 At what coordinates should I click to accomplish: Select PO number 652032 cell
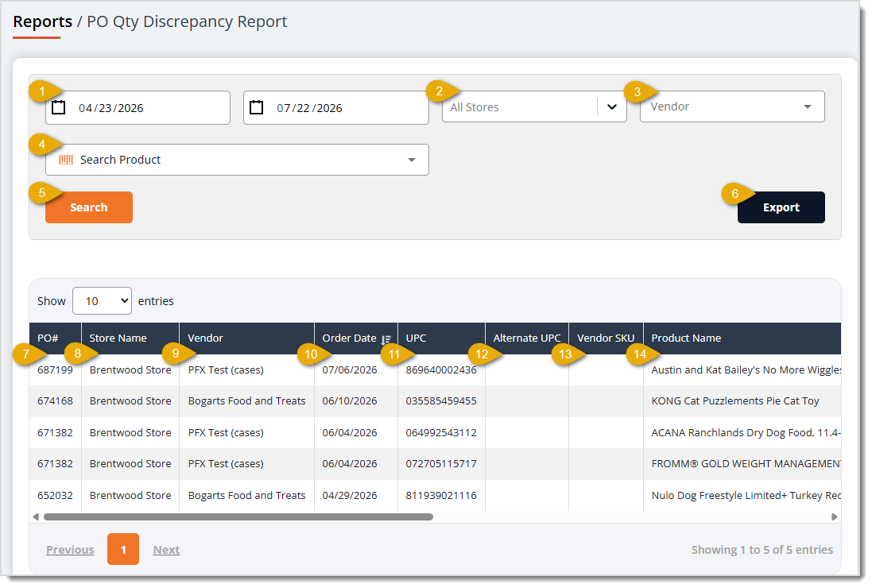tap(55, 496)
